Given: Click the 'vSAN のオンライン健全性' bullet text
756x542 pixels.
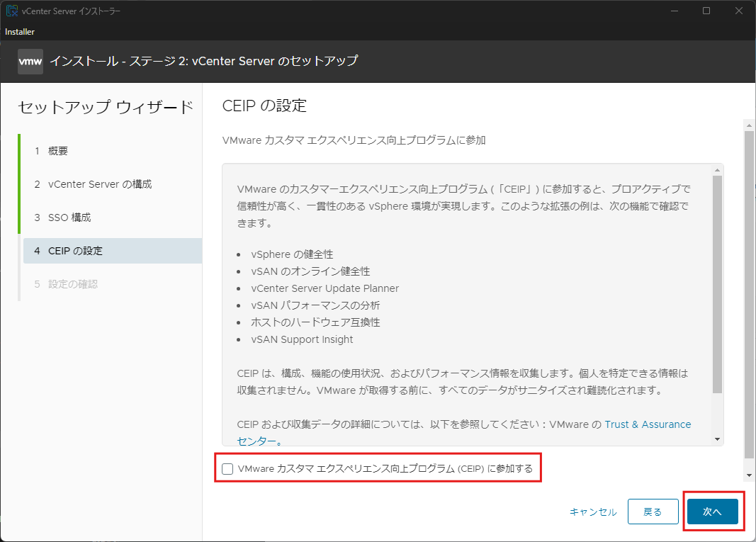Looking at the screenshot, I should tap(310, 271).
